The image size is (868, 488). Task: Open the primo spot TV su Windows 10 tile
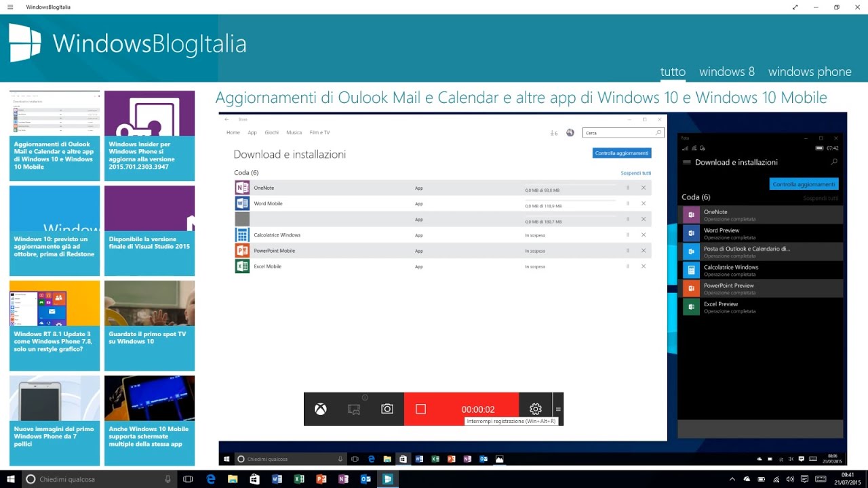point(149,325)
